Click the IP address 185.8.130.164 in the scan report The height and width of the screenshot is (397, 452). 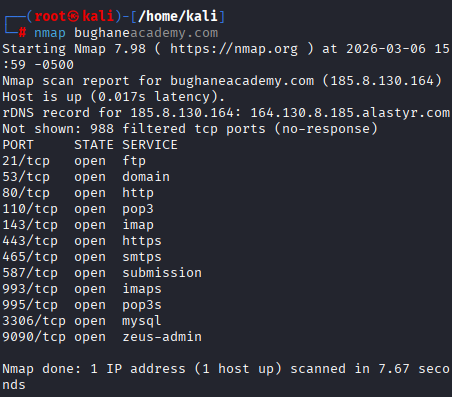[x=382, y=81]
